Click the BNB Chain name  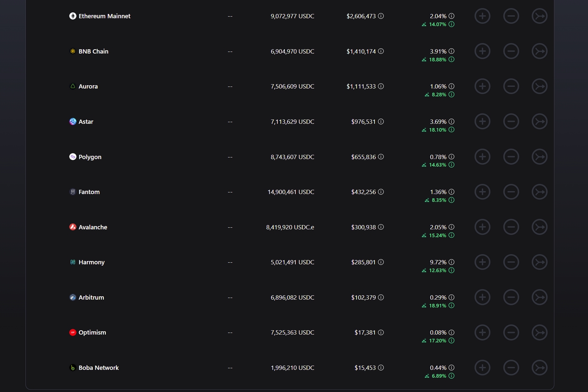coord(93,51)
